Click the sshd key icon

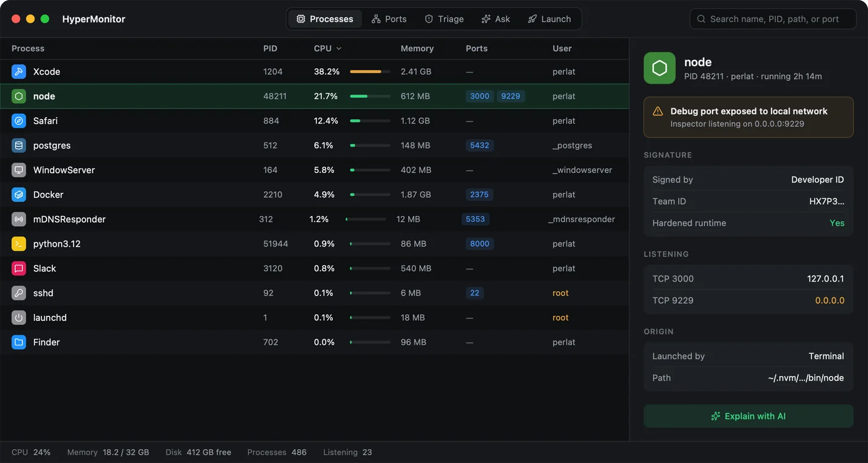click(19, 293)
